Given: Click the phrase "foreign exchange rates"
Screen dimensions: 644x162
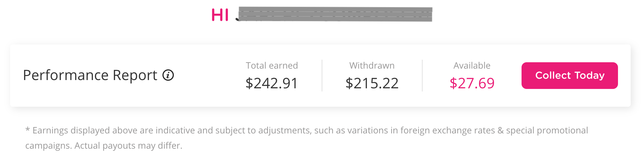Looking at the screenshot, I should 447,130.
